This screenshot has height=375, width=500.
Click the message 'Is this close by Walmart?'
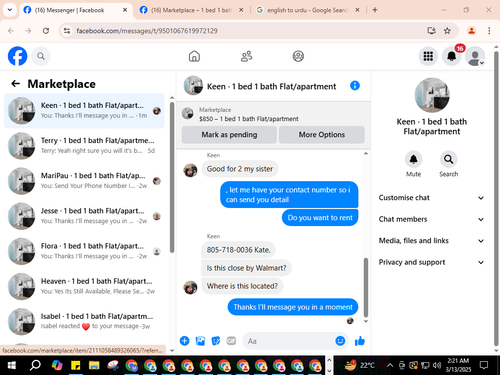(246, 268)
